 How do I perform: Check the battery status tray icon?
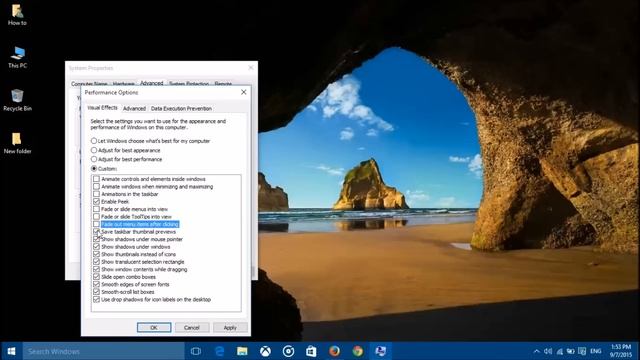571,351
